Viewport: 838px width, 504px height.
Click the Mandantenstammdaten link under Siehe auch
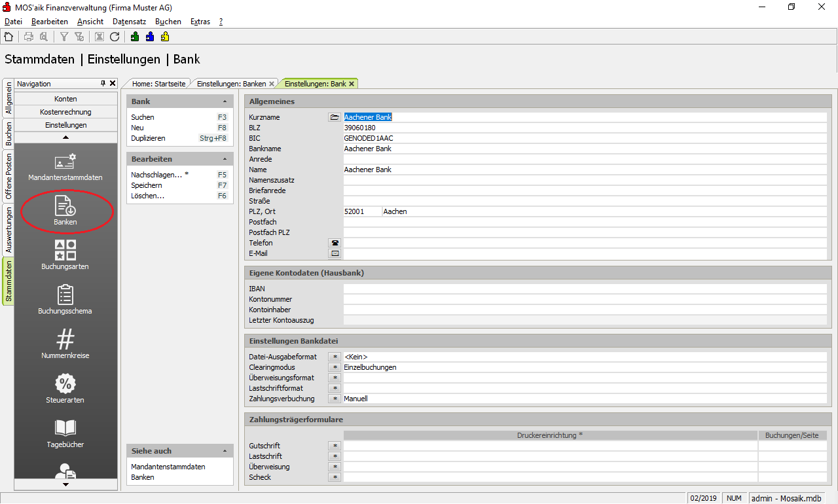point(168,467)
